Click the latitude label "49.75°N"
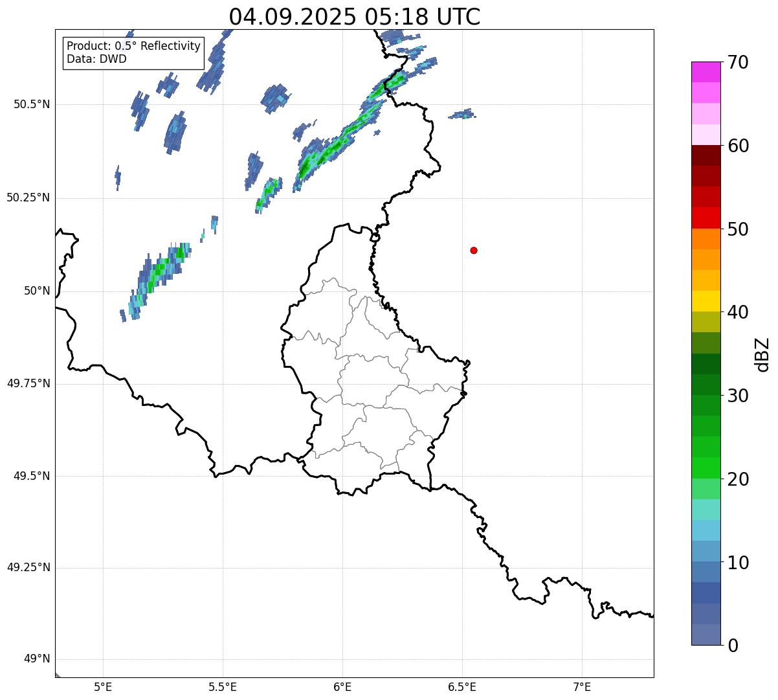Screen dimensions: 778x700 pyautogui.click(x=28, y=383)
